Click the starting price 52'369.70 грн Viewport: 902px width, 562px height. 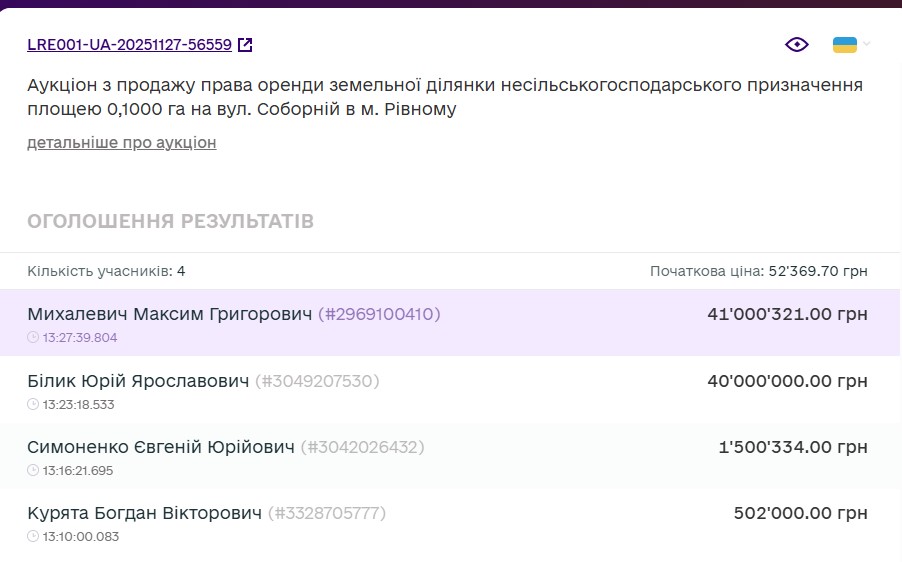817,271
